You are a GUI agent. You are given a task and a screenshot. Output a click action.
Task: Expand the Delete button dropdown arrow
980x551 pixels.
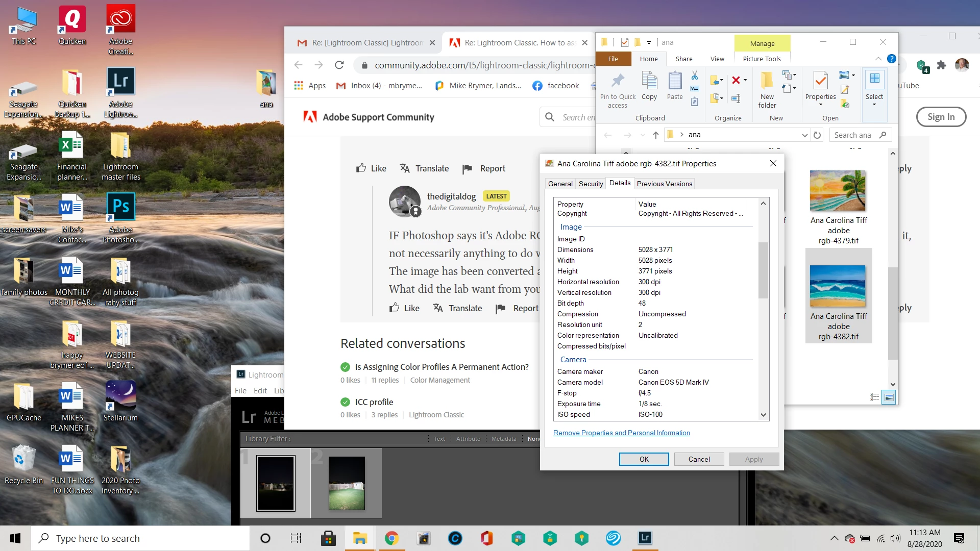[745, 80]
